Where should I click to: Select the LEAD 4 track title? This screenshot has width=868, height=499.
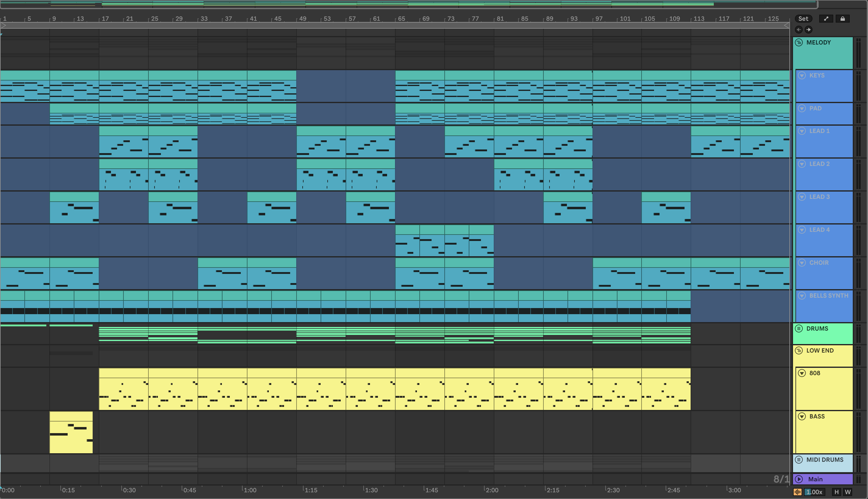click(819, 230)
